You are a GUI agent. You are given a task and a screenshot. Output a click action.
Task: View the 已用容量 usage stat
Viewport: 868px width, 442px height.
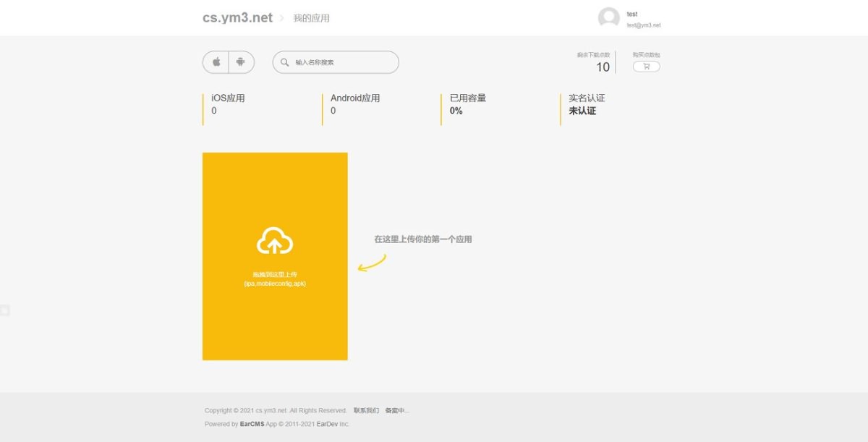point(468,104)
